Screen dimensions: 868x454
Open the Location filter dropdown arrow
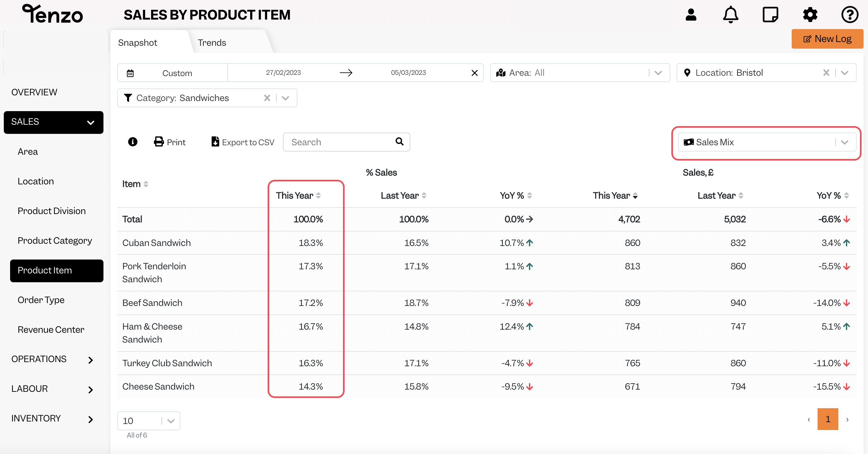844,73
